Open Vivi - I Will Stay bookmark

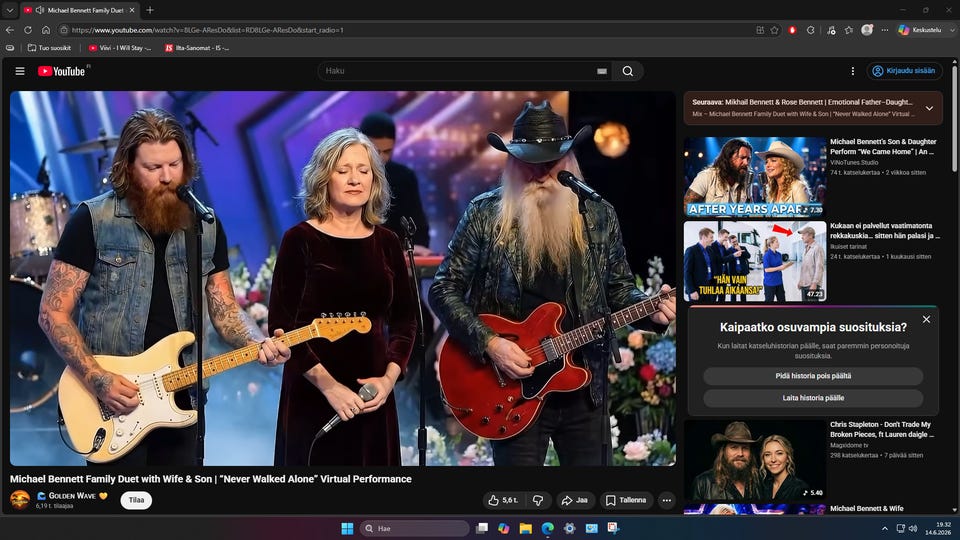pyautogui.click(x=120, y=48)
